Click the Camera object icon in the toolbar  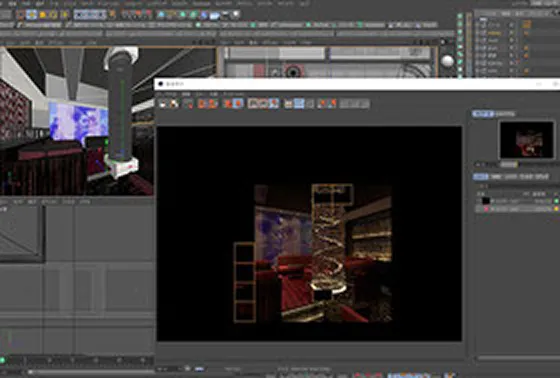point(225,15)
